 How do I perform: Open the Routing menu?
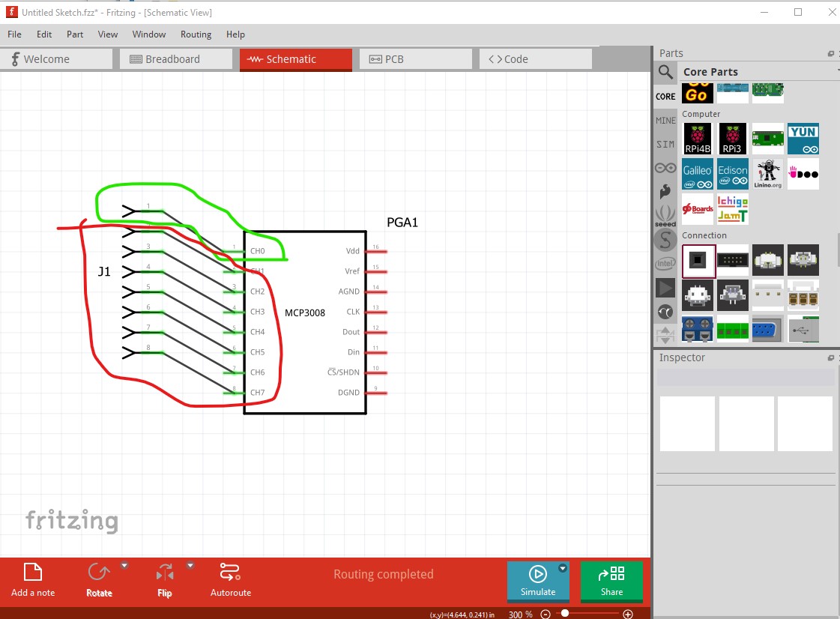pos(196,34)
